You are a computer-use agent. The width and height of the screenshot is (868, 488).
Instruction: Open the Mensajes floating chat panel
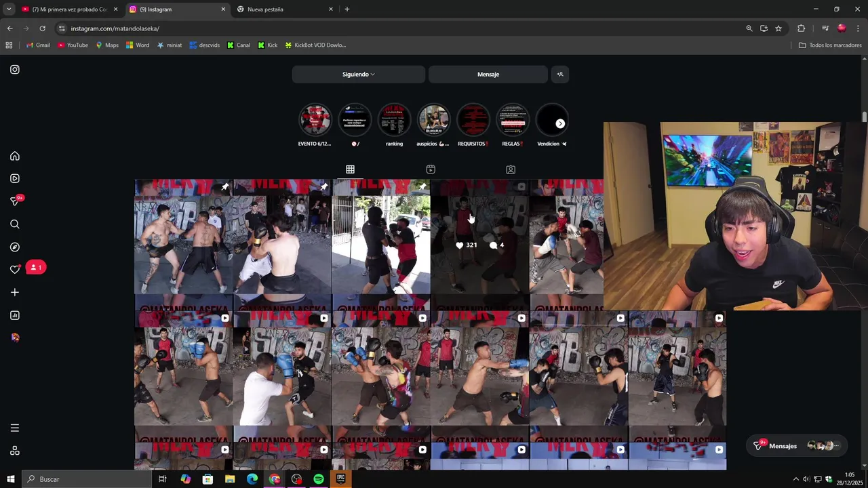click(x=796, y=446)
